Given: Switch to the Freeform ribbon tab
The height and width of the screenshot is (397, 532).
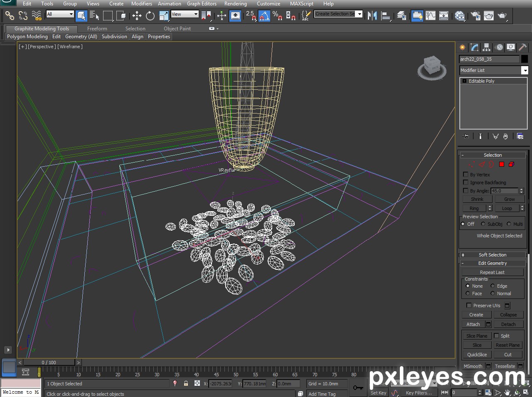Looking at the screenshot, I should coord(97,29).
